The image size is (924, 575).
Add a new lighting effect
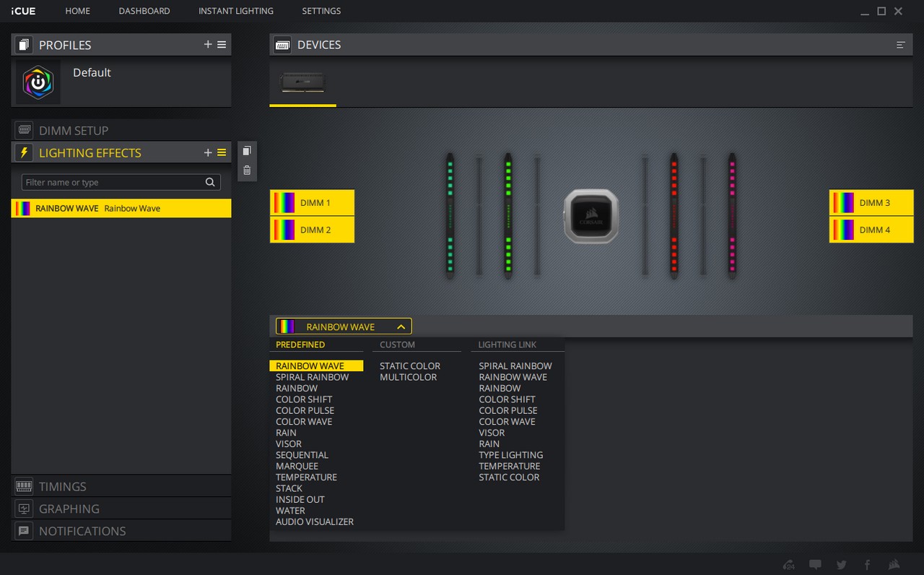pyautogui.click(x=208, y=152)
